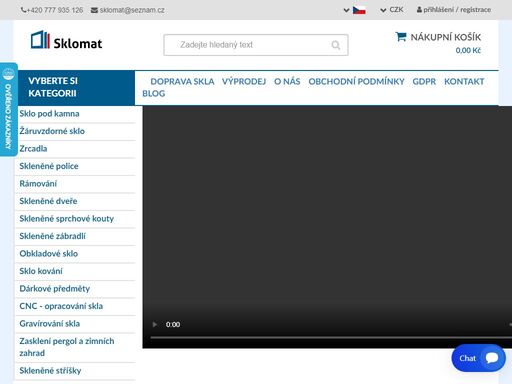Image resolution: width=512 pixels, height=384 pixels.
Task: Select category Zrcadla
Action: 33,149
